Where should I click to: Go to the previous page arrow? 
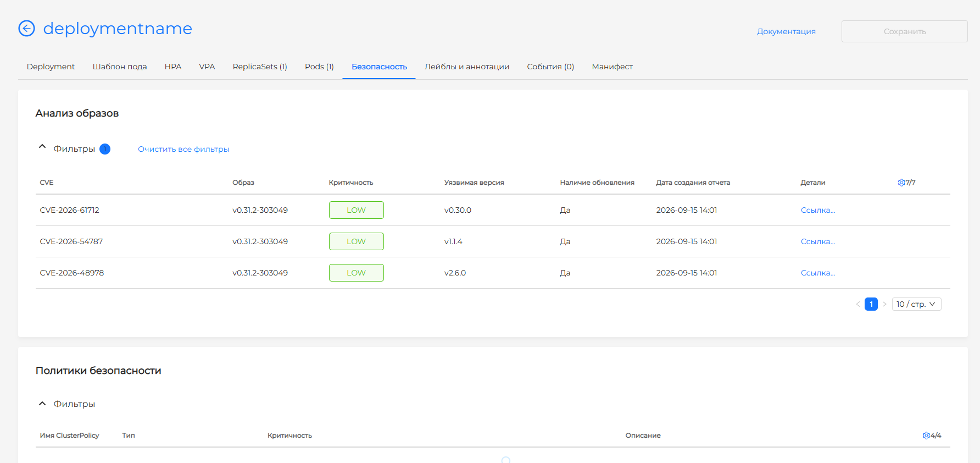pyautogui.click(x=858, y=304)
